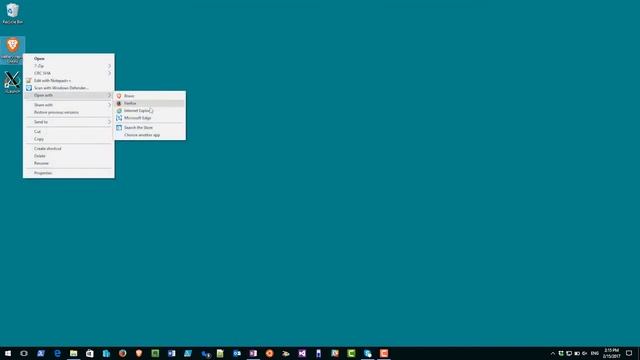Choose Delete in the context menu
Image resolution: width=640 pixels, height=360 pixels.
click(69, 156)
